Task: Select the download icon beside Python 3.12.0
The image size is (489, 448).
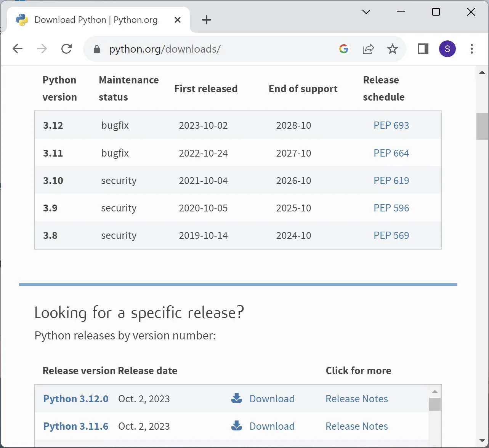Action: coord(236,398)
